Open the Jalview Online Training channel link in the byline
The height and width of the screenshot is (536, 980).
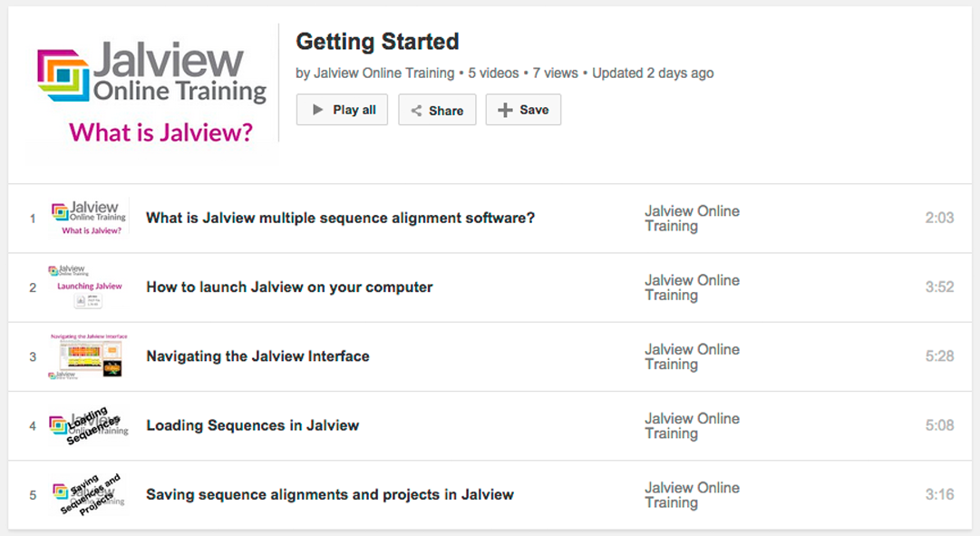pos(383,73)
